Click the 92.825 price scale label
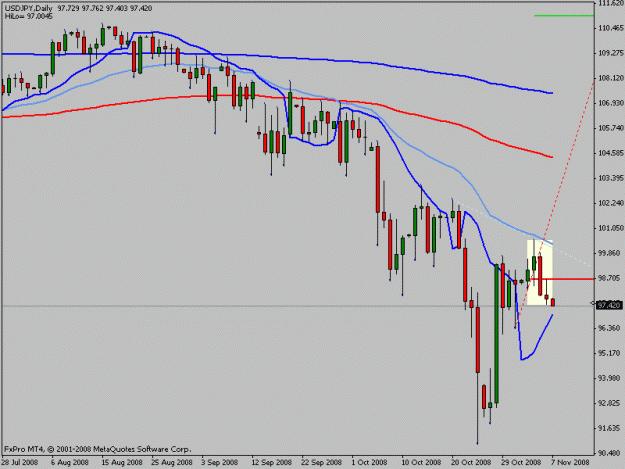The height and width of the screenshot is (469, 625). [x=611, y=403]
